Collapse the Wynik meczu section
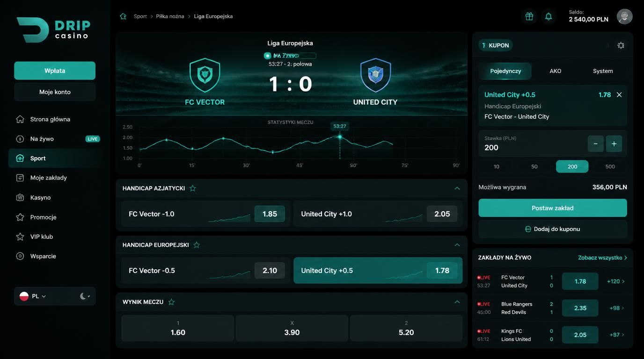 457,302
